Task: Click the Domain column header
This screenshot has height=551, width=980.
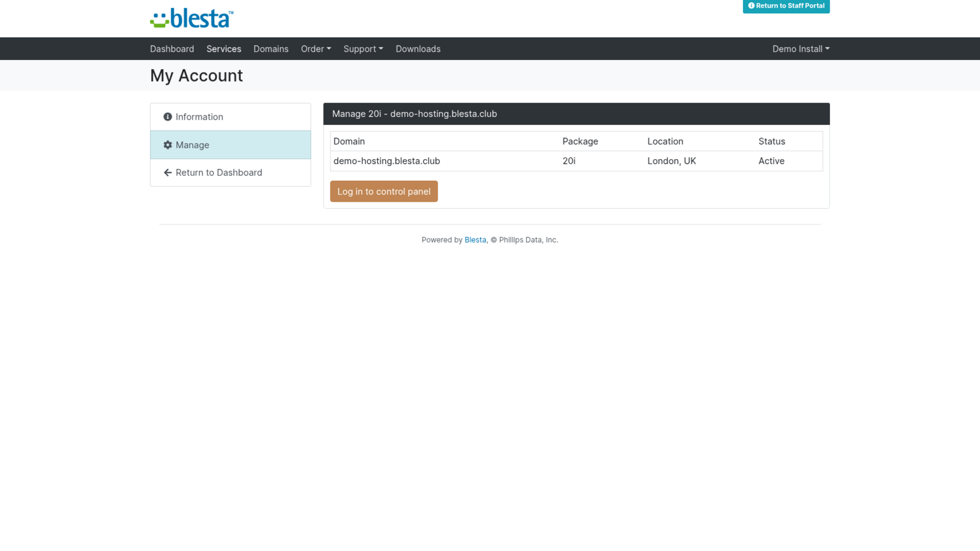Action: point(349,141)
